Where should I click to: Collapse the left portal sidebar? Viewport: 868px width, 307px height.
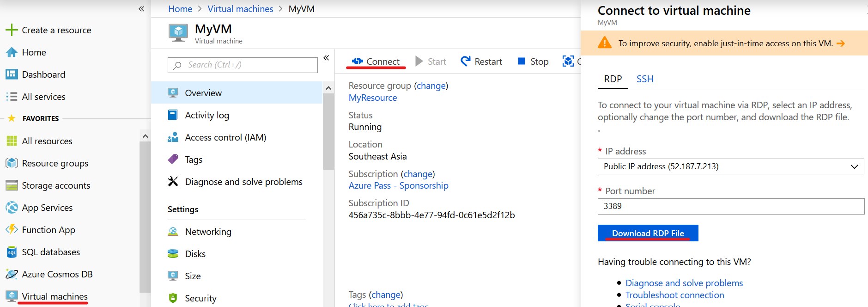[x=141, y=9]
